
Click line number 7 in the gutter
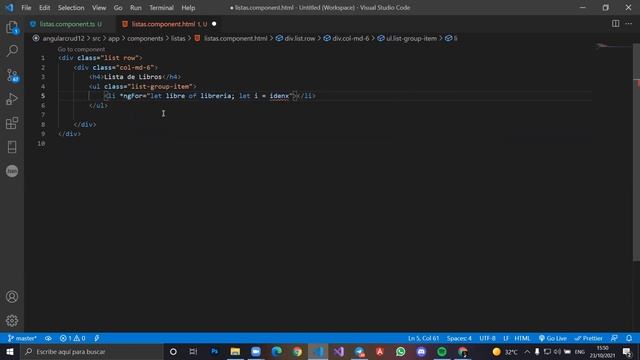click(43, 115)
